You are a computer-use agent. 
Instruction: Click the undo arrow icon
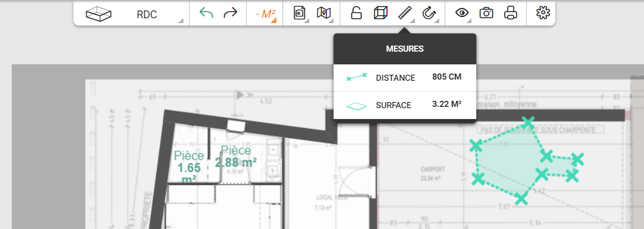click(206, 13)
